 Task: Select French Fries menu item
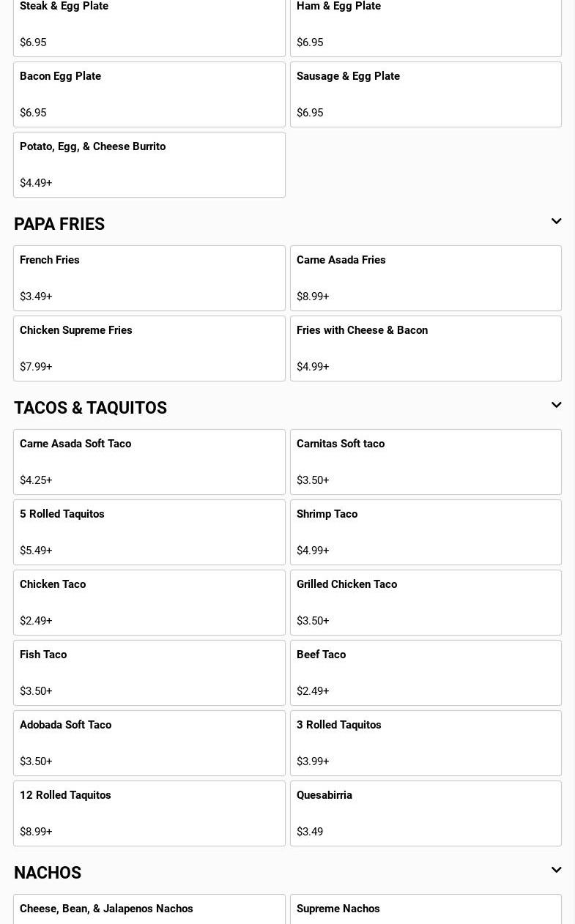click(x=149, y=278)
